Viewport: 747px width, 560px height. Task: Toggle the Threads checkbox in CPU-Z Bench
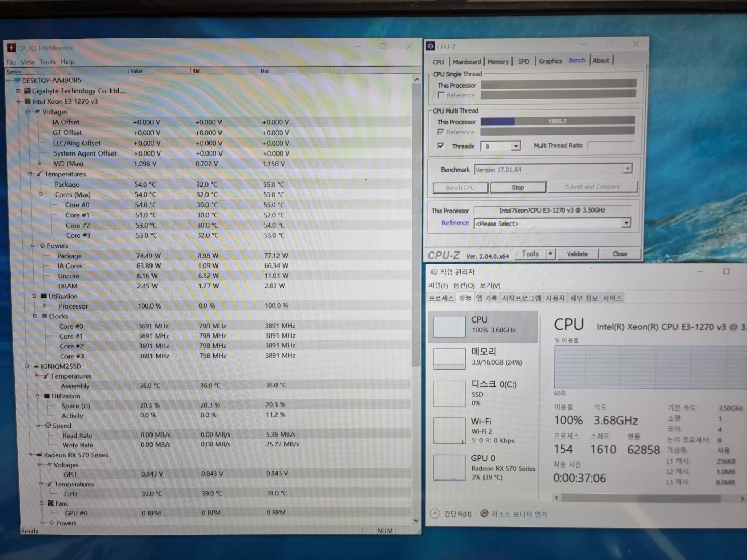(441, 146)
